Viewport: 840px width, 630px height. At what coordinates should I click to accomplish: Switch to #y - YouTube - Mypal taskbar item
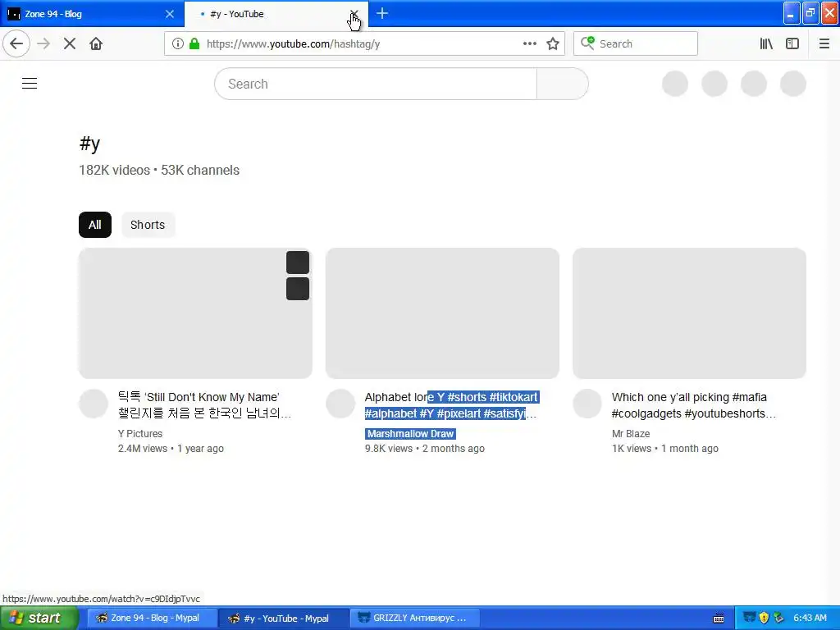[x=284, y=618]
